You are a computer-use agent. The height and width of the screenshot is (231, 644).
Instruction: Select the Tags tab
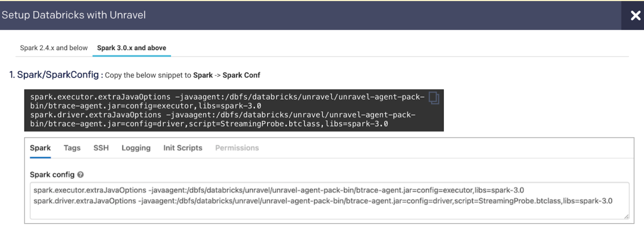point(72,148)
